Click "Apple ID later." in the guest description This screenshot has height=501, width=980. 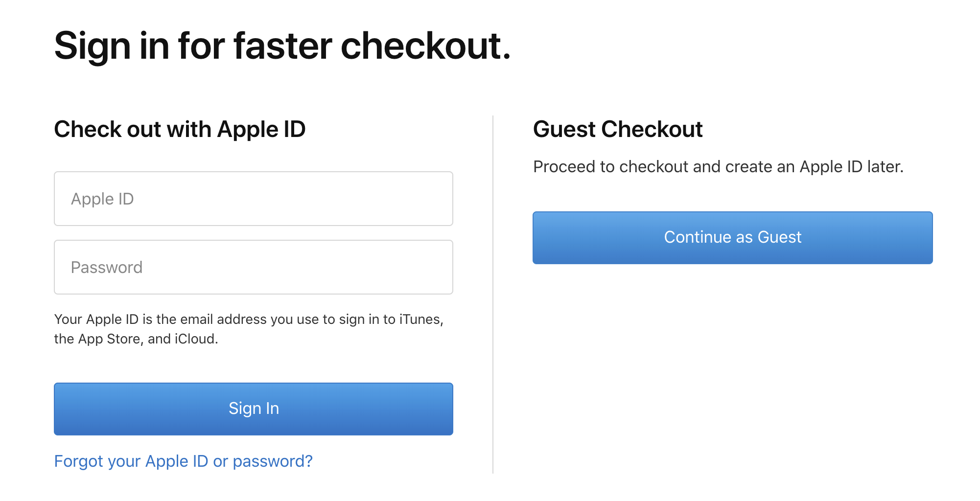coord(851,167)
